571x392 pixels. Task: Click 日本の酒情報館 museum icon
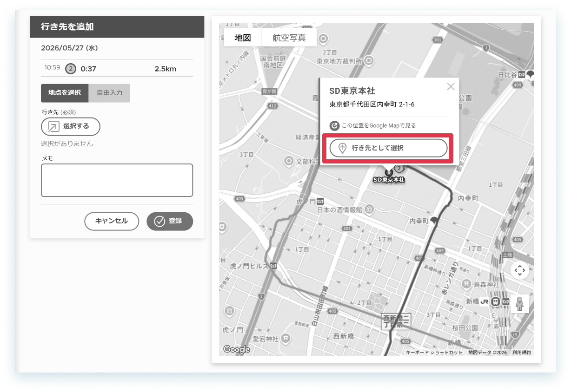(x=369, y=209)
